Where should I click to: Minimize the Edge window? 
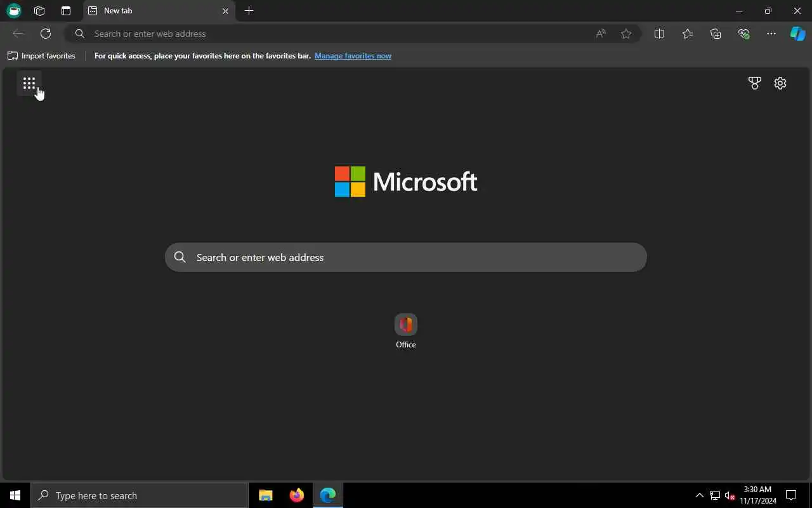pos(739,11)
